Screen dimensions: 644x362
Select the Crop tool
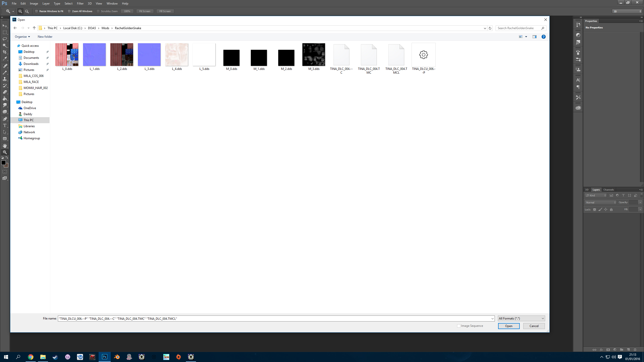point(5,52)
